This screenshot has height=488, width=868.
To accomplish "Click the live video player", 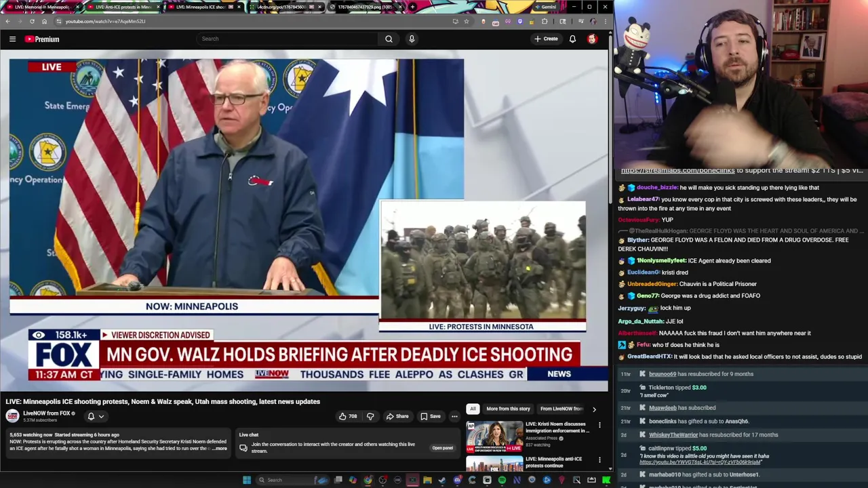I will (x=304, y=220).
